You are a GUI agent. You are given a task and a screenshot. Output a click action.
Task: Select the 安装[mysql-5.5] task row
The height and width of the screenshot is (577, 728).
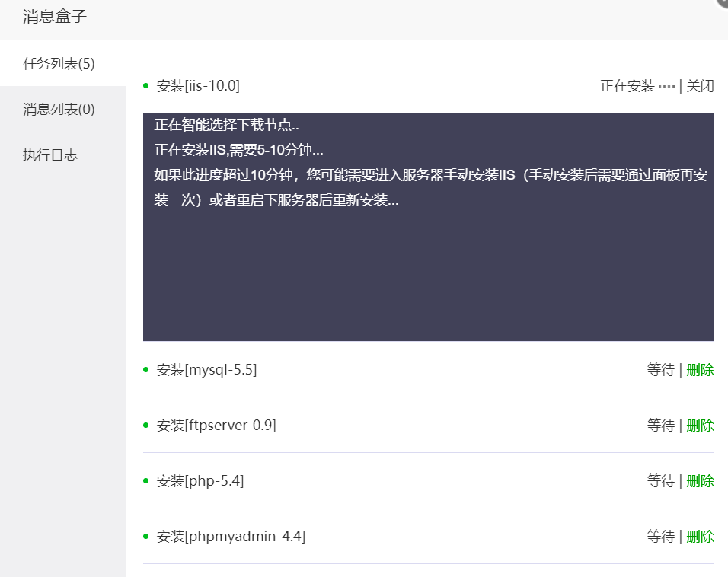click(x=429, y=370)
